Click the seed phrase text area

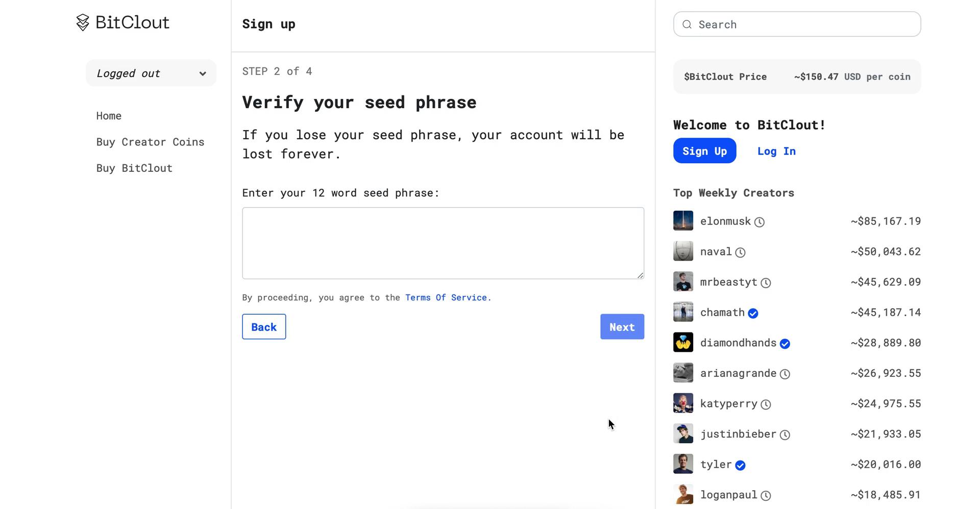pyautogui.click(x=443, y=243)
